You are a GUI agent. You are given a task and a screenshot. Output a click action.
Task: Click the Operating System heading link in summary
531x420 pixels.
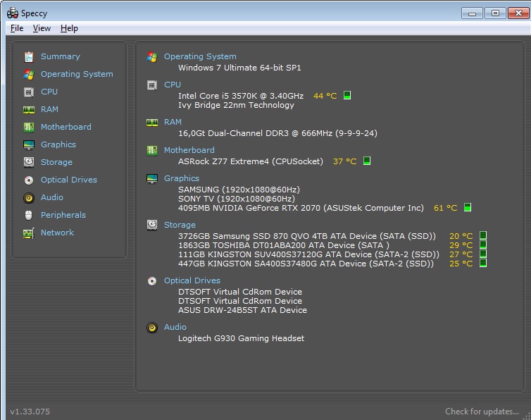[200, 56]
